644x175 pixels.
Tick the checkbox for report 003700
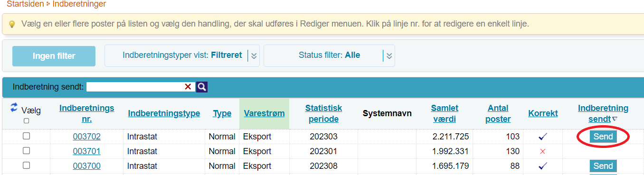click(x=27, y=166)
